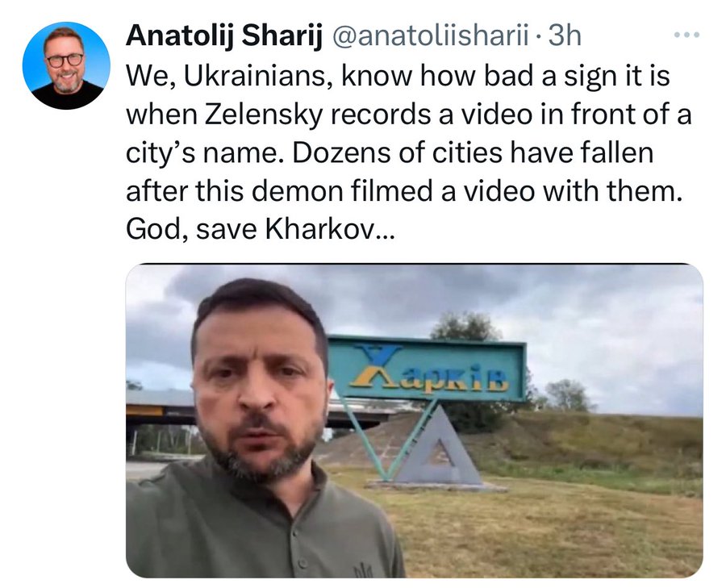Click the Харків city sign in the video
The image size is (726, 588).
click(427, 368)
